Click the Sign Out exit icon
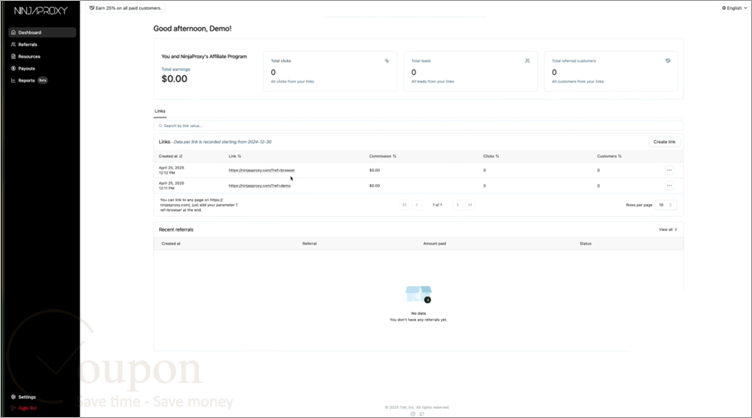752x418 pixels. coord(13,408)
